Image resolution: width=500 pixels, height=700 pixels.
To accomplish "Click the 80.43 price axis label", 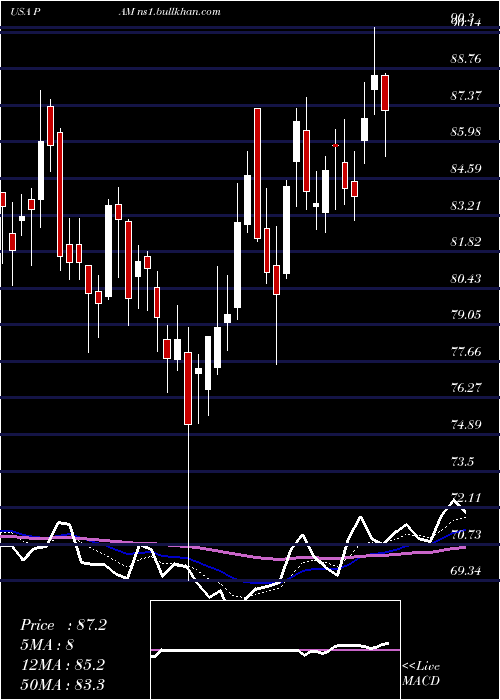I will tap(467, 279).
